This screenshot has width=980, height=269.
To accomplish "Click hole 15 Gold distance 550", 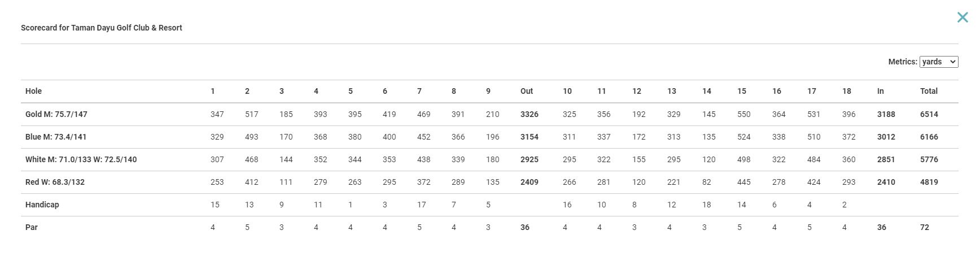I will point(744,114).
